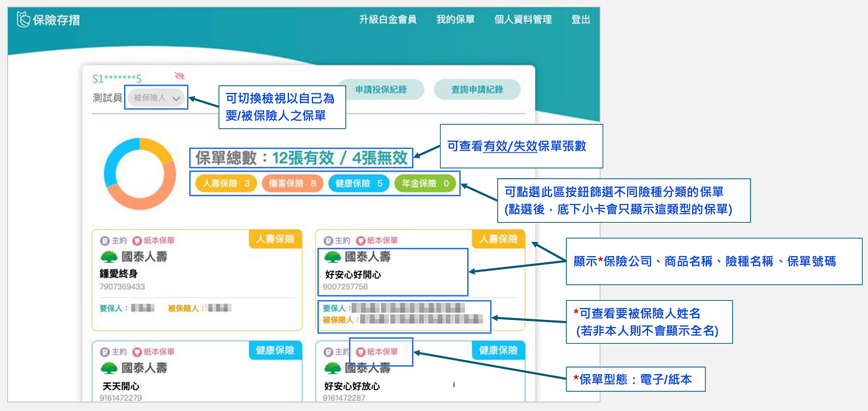The image size is (868, 411).
Task: Select policy number 9161472287
Action: [344, 397]
